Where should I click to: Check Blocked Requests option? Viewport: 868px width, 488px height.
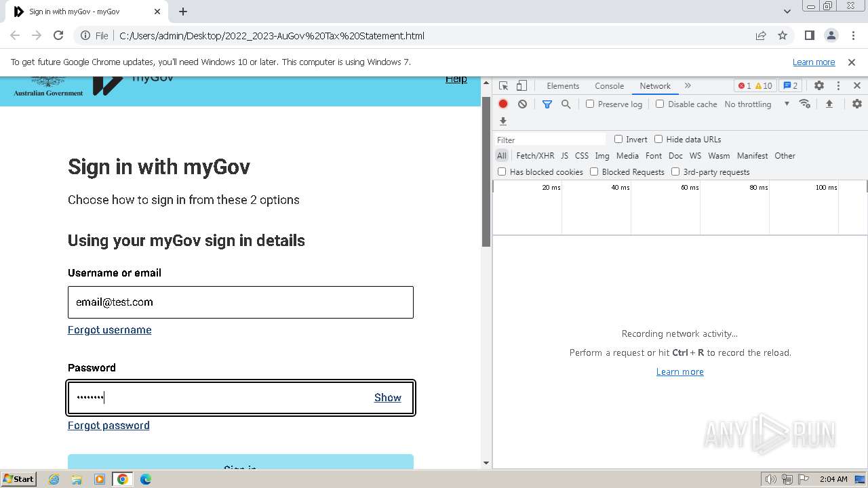pos(594,171)
